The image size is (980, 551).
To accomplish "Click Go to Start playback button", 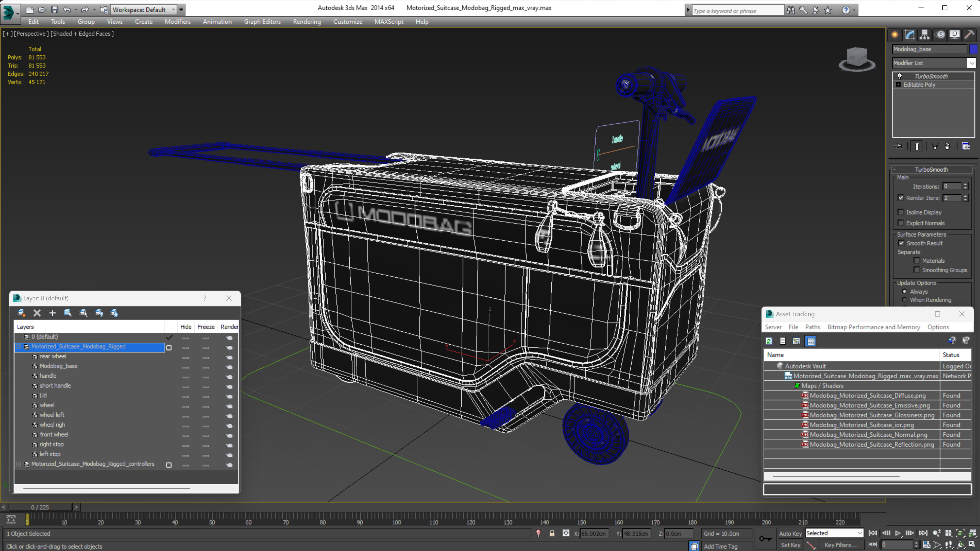I will (x=873, y=533).
